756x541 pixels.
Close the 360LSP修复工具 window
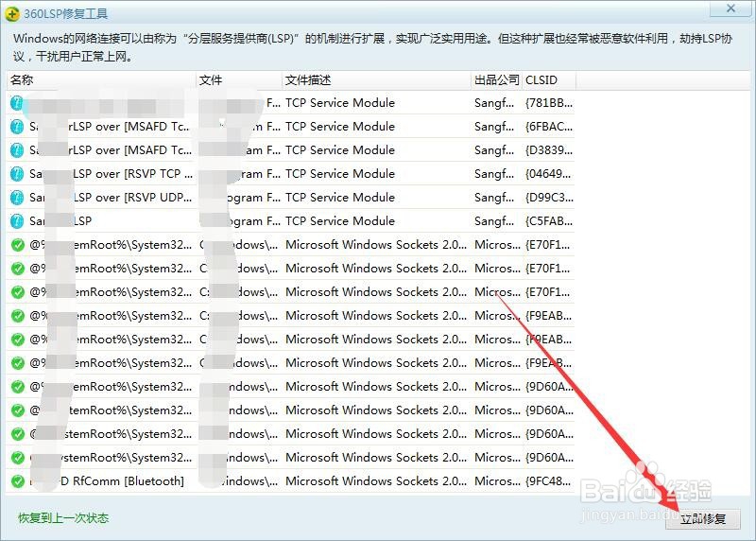(730, 9)
